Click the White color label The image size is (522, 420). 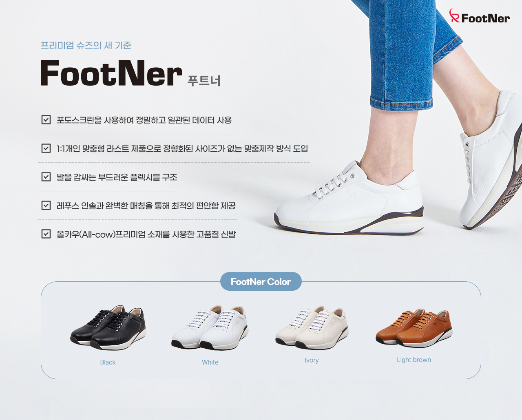[x=210, y=362]
